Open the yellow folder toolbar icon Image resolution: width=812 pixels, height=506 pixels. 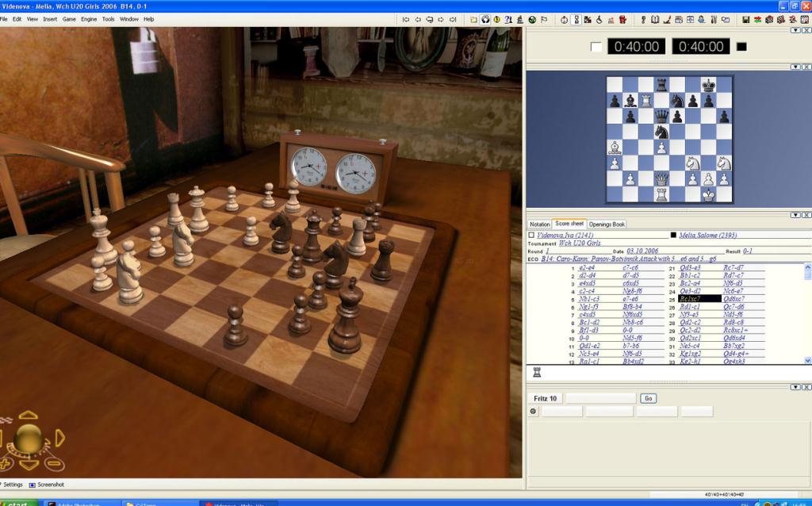(474, 19)
